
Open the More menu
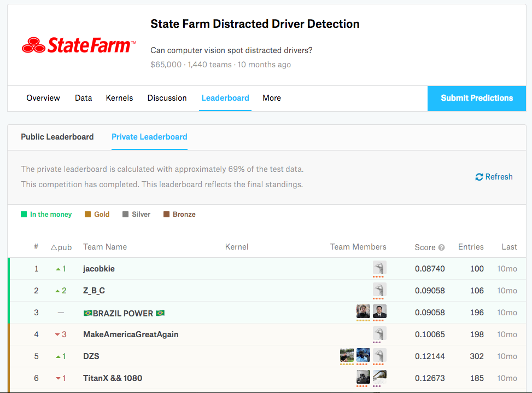(272, 98)
